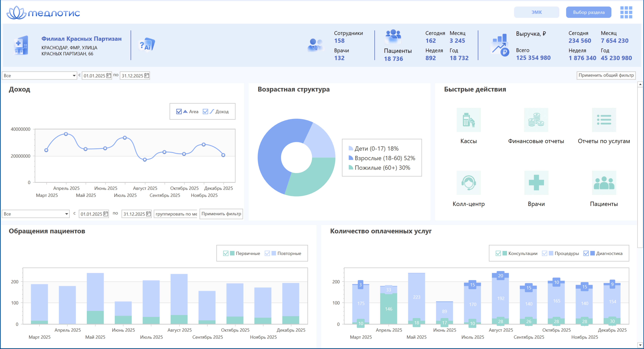
Task: Click the Медлотис lotus logo
Action: click(43, 12)
